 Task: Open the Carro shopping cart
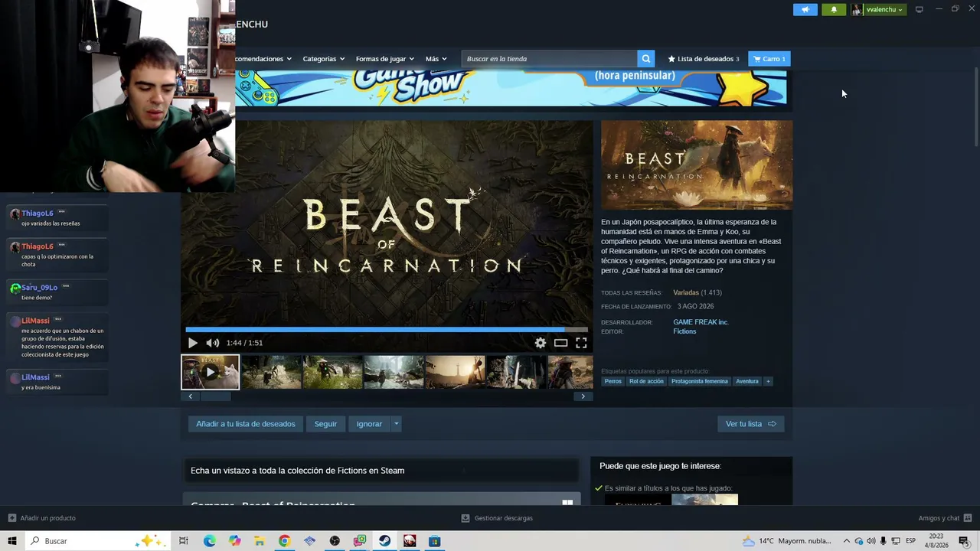(x=769, y=59)
